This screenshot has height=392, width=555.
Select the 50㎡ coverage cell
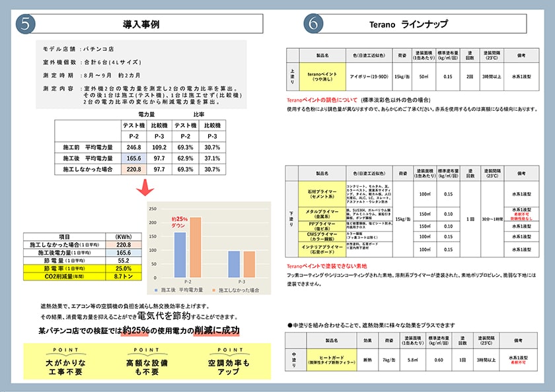pos(424,77)
